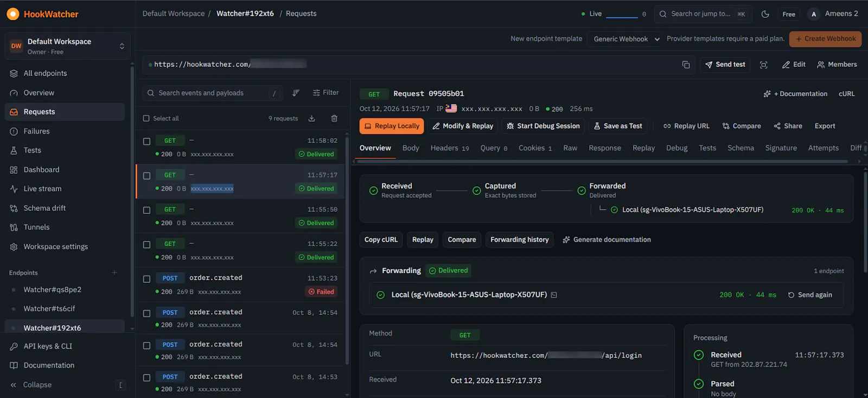Viewport: 868px width, 398px height.
Task: Open the Ameens 2 account menu
Action: tap(833, 14)
